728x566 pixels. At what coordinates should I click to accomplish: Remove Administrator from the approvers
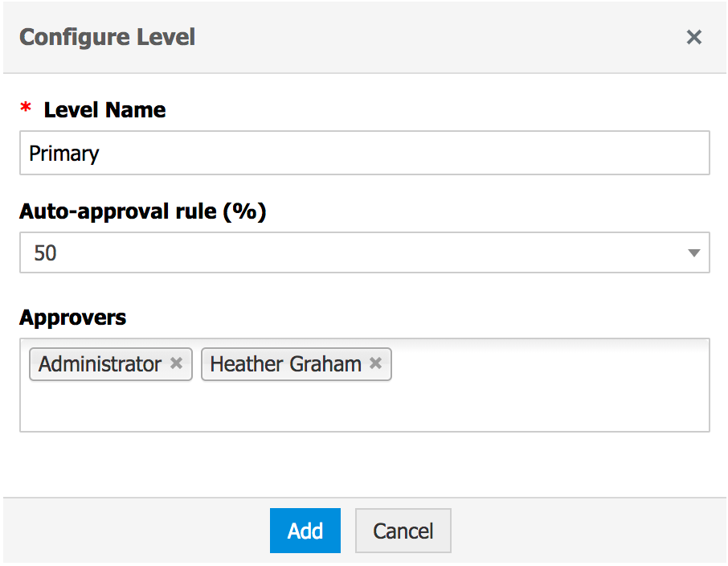pyautogui.click(x=176, y=363)
